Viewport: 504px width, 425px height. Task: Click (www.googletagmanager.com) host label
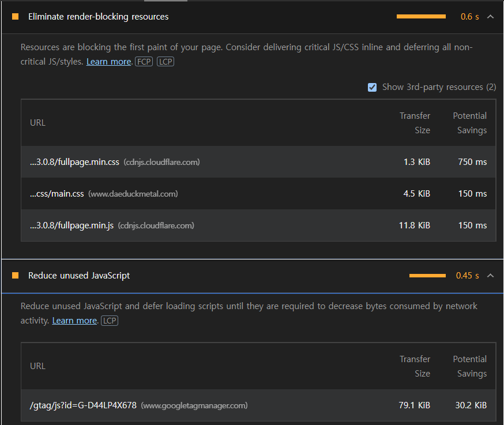click(194, 406)
